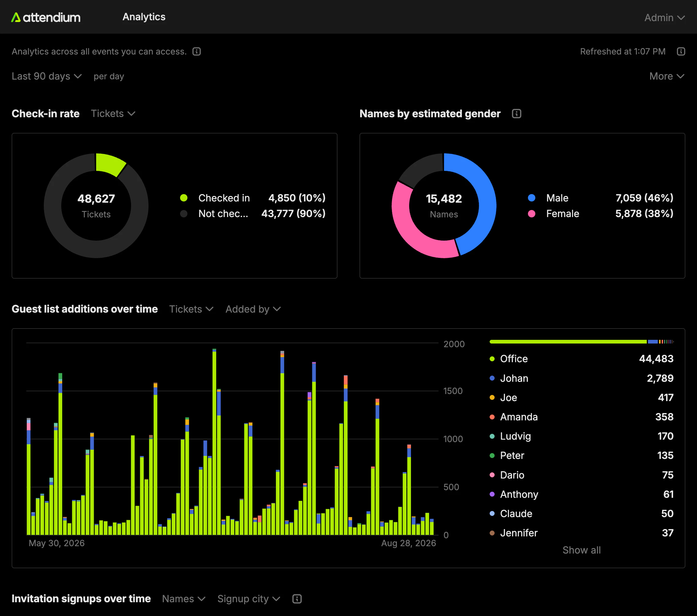Screen dimensions: 697x616
Task: Click Show all under legend
Action: pyautogui.click(x=582, y=550)
